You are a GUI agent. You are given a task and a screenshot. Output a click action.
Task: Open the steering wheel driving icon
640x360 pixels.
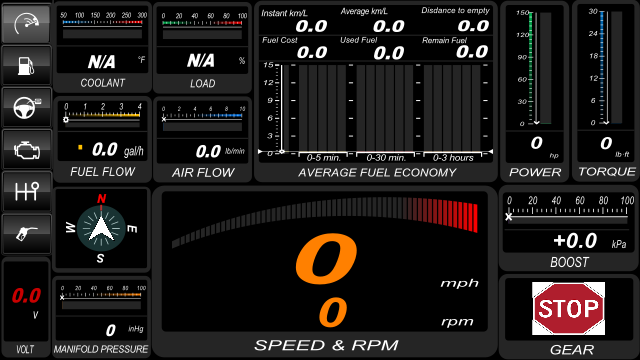point(27,107)
